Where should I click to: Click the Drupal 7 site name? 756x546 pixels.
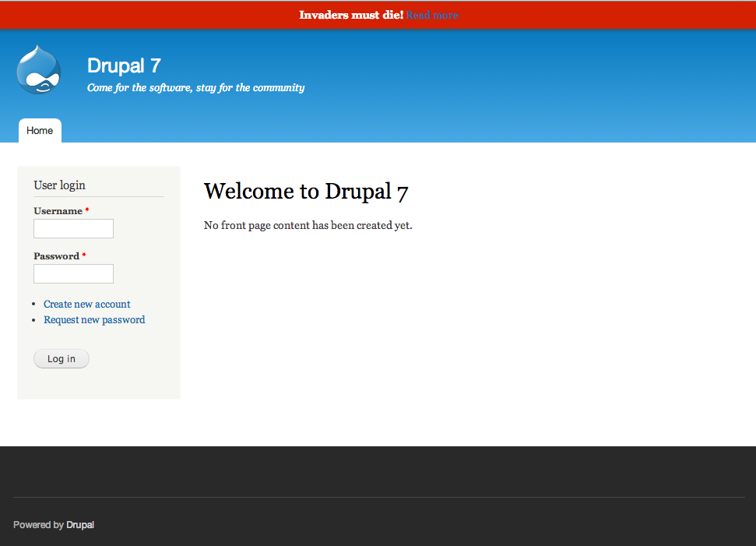point(124,65)
